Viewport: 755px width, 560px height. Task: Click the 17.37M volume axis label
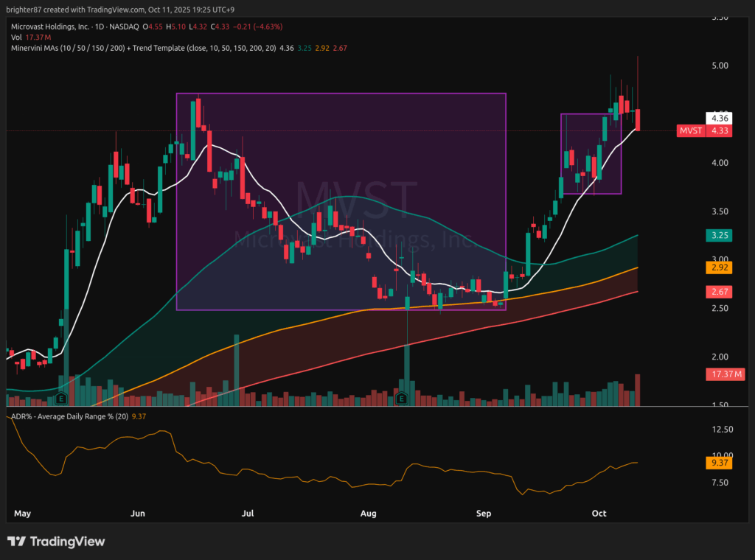coord(723,375)
